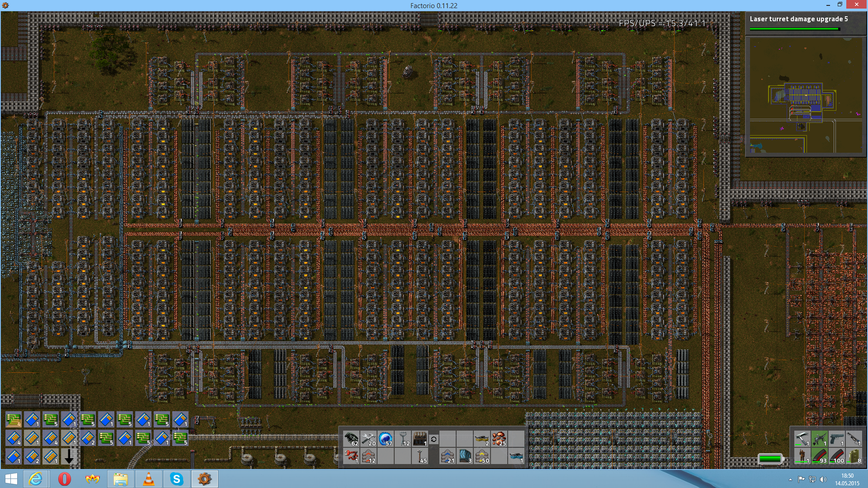
Task: Select the copper ore stack of 25
Action: pos(499,439)
